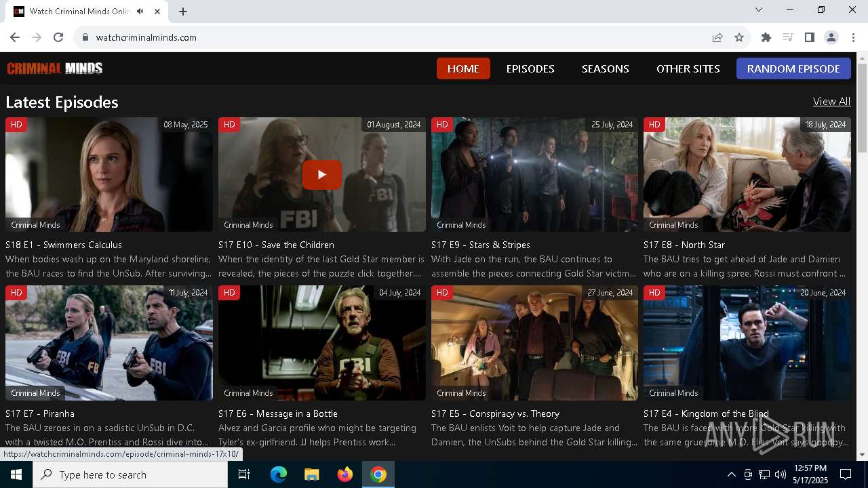Open S17 E7 - Piranha title link

tap(40, 413)
